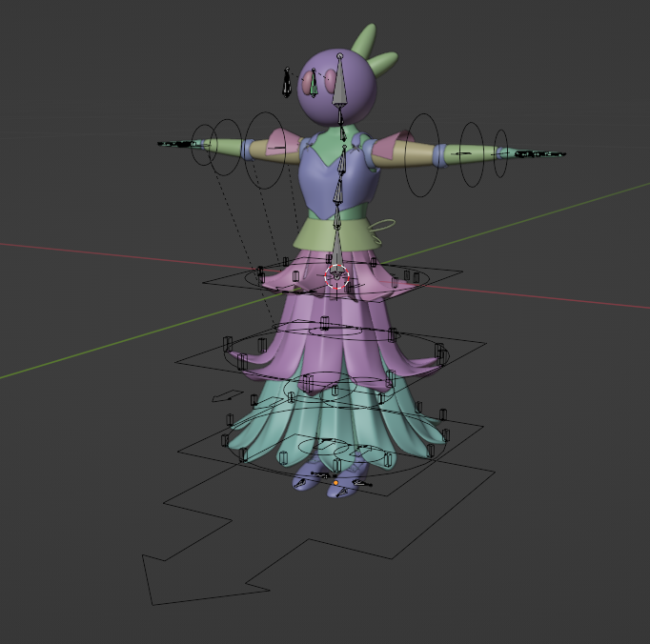Select the orange origin dot between the feet
The image size is (650, 644).
pos(335,483)
